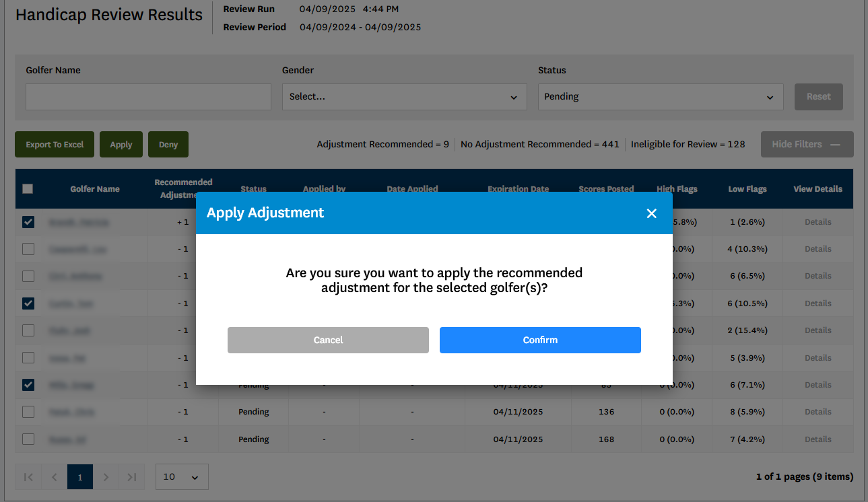The image size is (868, 502).
Task: Check the last golfer row checkbox
Action: [x=28, y=439]
